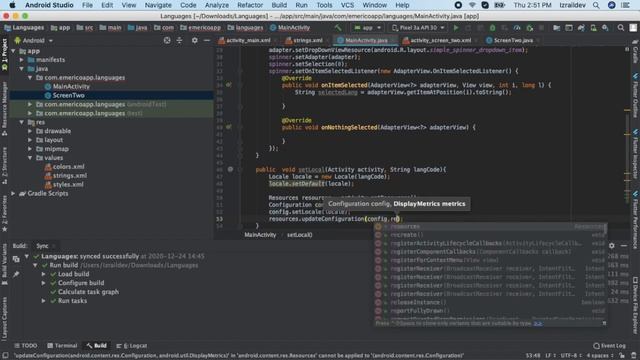Click the setLocal breadcrumb in editor
Image resolution: width=640 pixels, height=360 pixels.
[x=299, y=235]
